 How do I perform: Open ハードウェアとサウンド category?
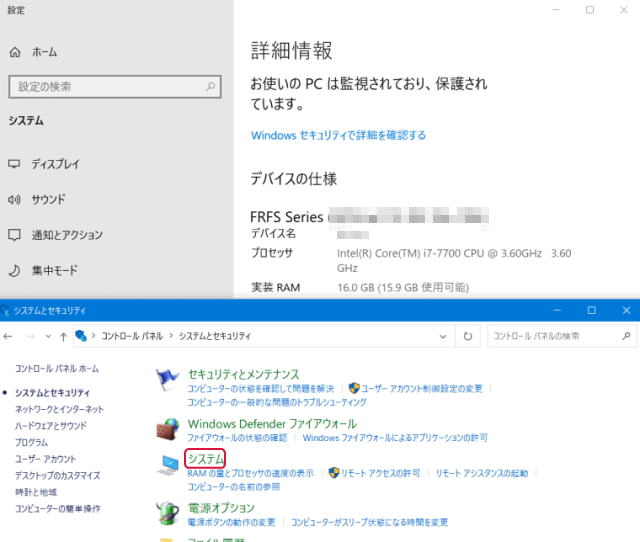tap(51, 426)
